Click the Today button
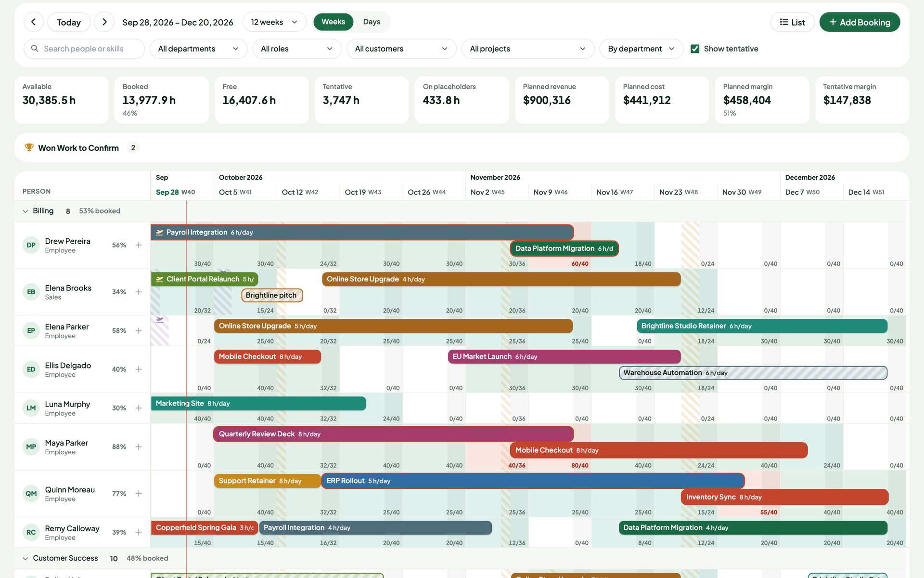924x578 pixels. (69, 22)
